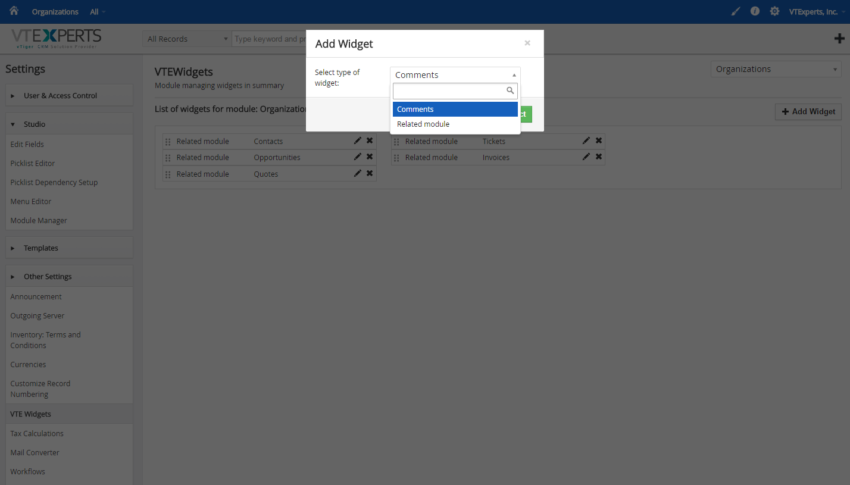Screen dimensions: 850x485
Task: Expand the Templates section
Action: (69, 248)
